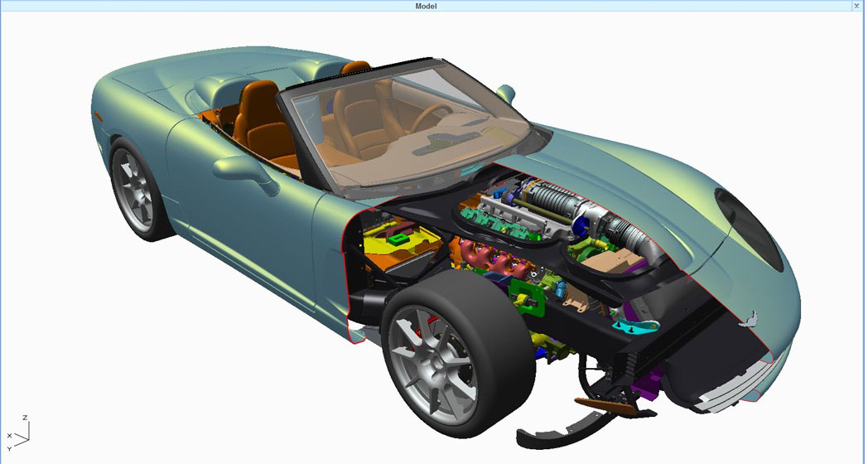868x464 pixels.
Task: Select the front emblem on the nose
Action: pos(750,318)
